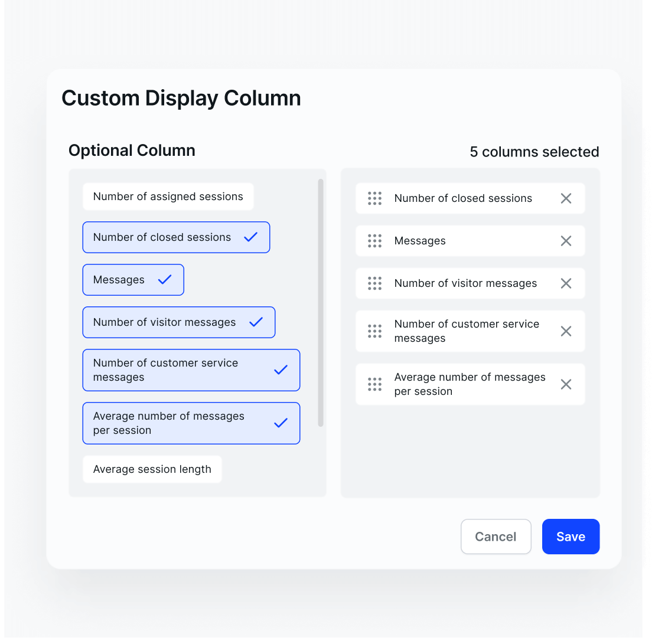Toggle off 'Number of visitor messages' option

(x=178, y=322)
